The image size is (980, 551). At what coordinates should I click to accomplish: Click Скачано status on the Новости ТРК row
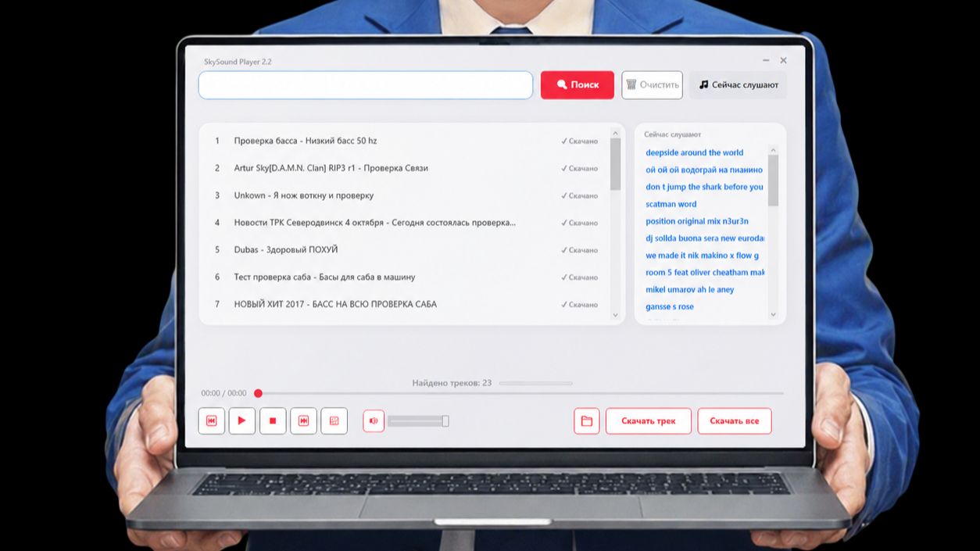(579, 223)
